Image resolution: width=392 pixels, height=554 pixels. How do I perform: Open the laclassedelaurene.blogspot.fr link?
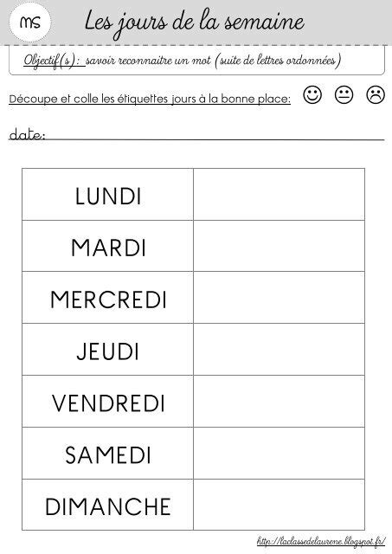point(321,541)
